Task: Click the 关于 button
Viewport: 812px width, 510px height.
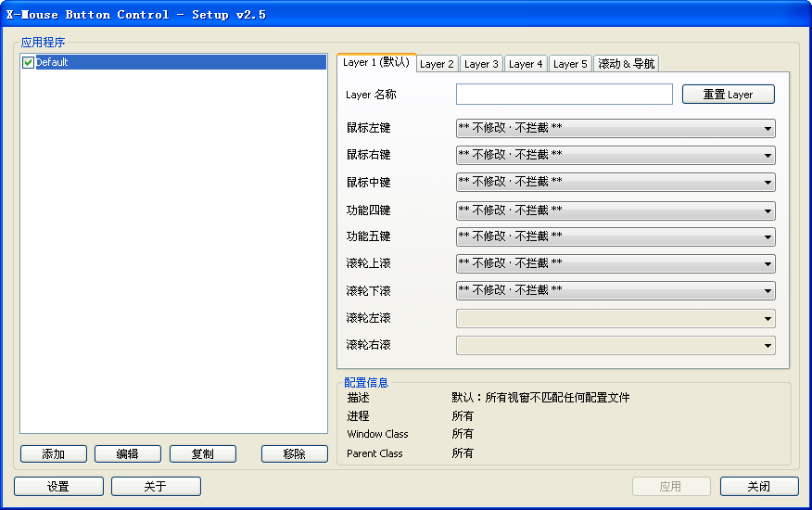Action: 156,486
